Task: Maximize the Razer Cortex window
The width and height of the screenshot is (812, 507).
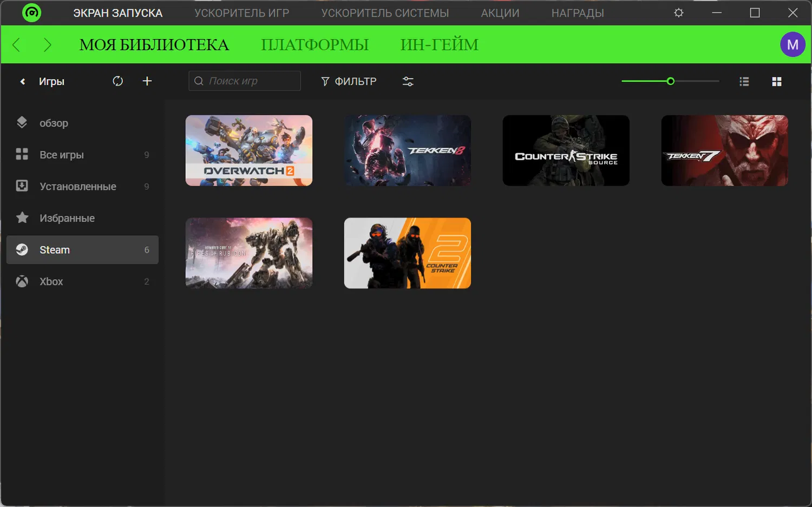Action: click(755, 12)
